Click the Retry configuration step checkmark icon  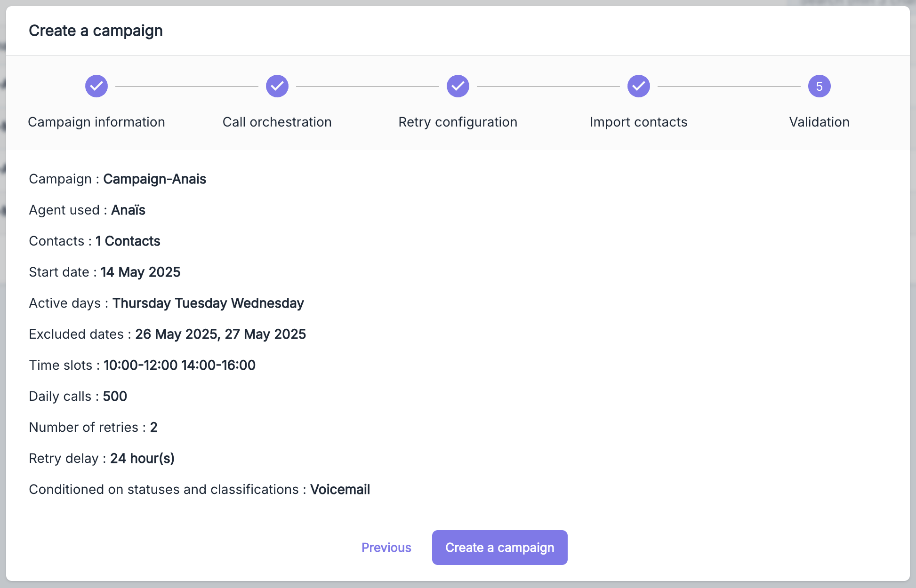point(458,86)
